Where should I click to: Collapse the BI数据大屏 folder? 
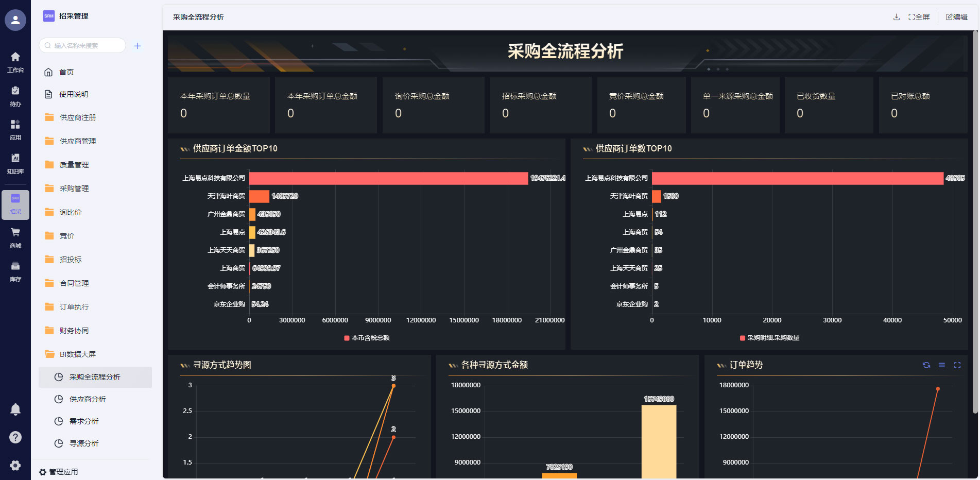77,354
